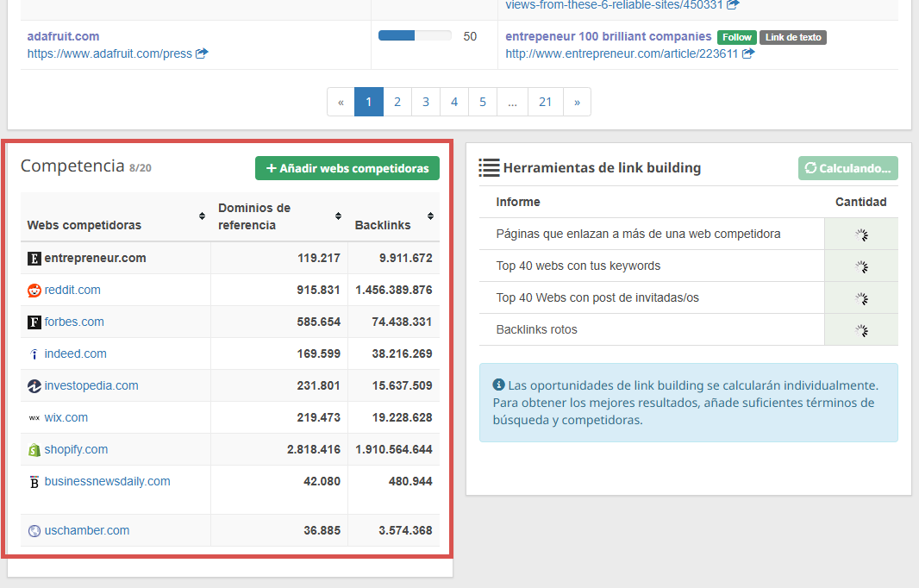Viewport: 919px width, 588px height.
Task: Click the green Follow label
Action: [737, 37]
